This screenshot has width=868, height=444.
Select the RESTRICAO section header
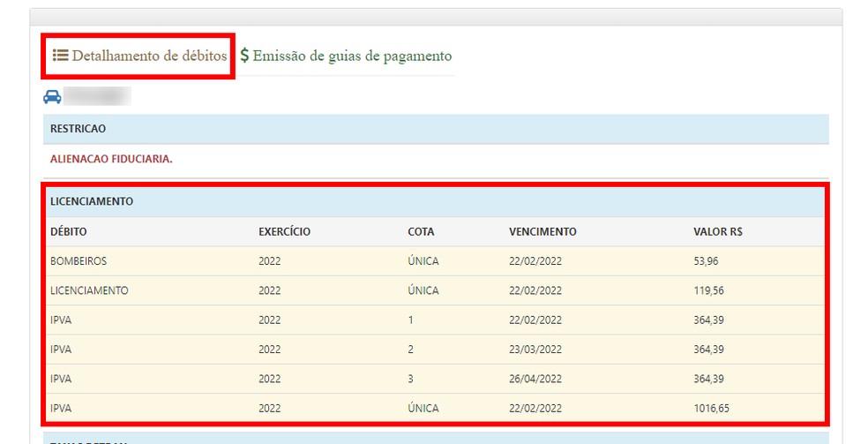(437, 129)
